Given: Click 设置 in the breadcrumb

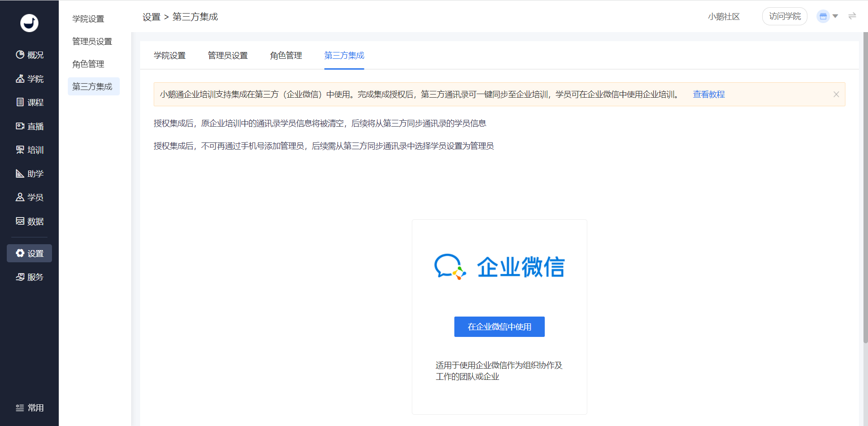Looking at the screenshot, I should point(151,17).
